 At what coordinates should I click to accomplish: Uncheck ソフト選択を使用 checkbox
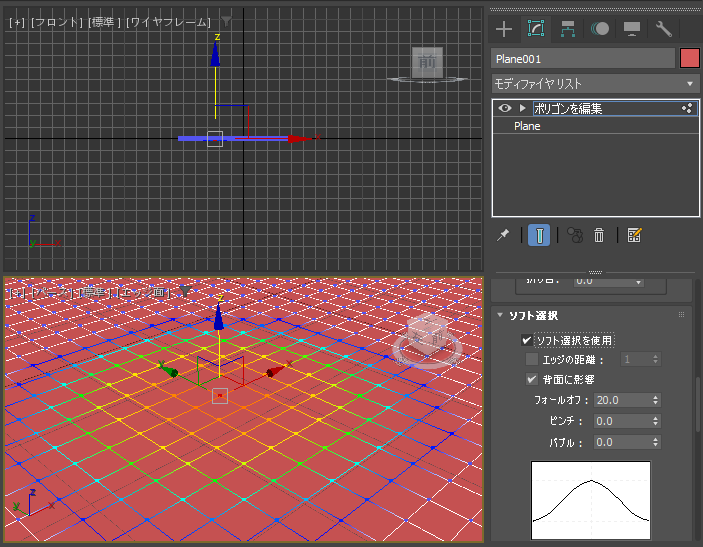(x=527, y=340)
